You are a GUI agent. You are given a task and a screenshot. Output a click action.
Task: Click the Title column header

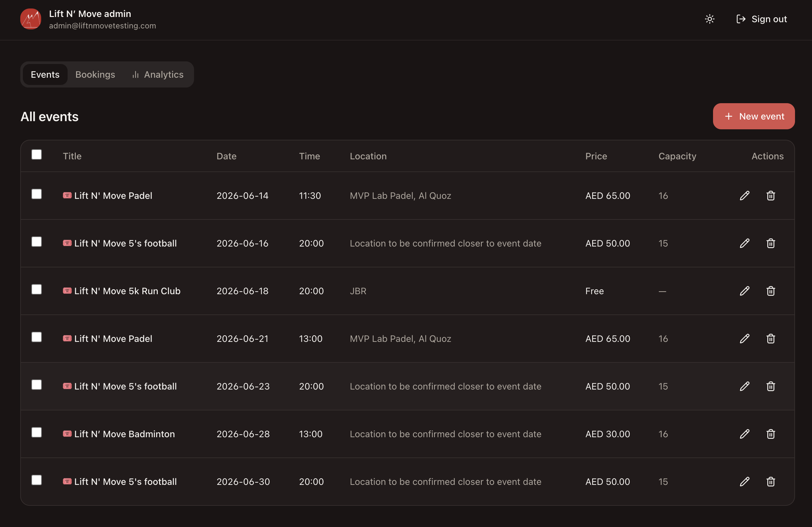click(x=72, y=156)
